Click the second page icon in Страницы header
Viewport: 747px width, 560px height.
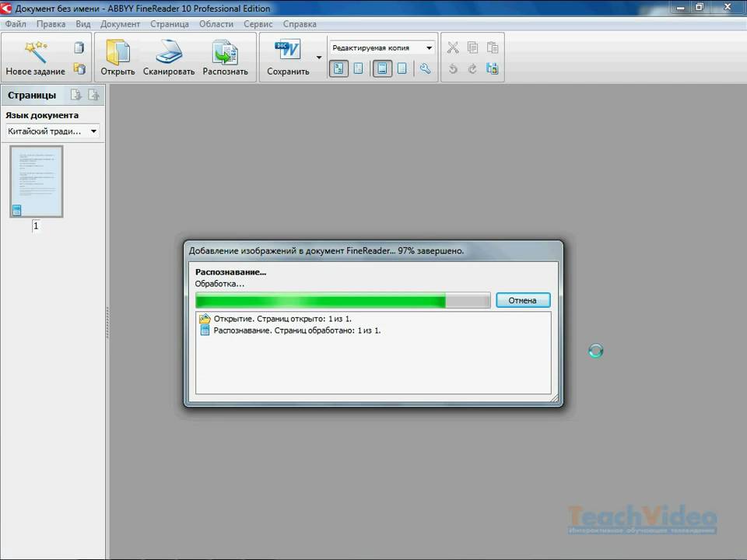(x=94, y=95)
